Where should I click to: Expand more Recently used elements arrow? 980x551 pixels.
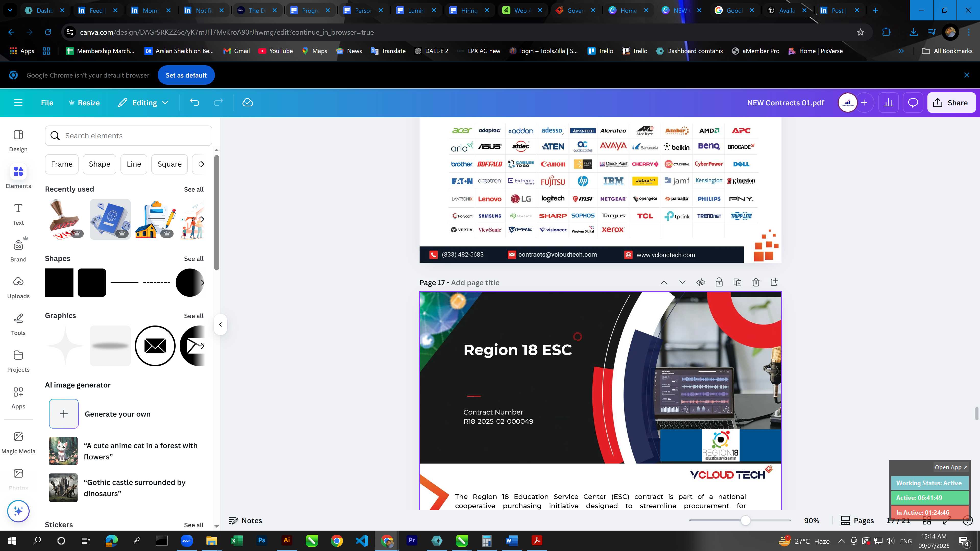coord(202,219)
